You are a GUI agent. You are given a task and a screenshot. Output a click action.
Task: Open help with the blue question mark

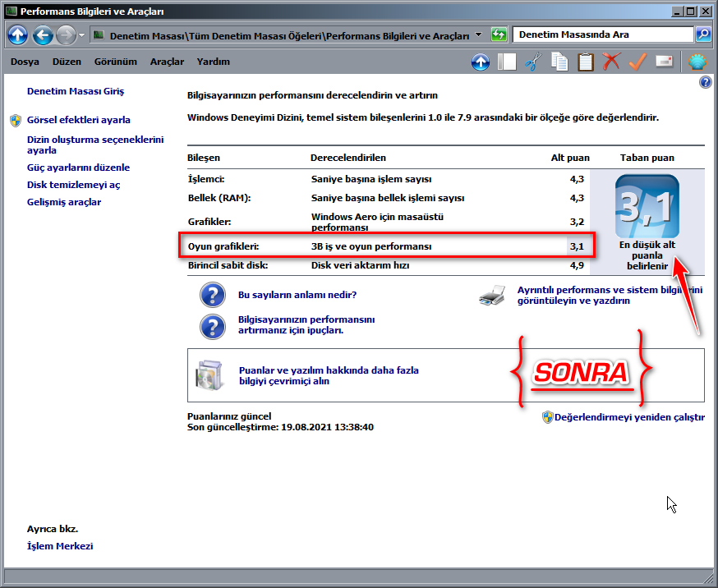[x=705, y=82]
